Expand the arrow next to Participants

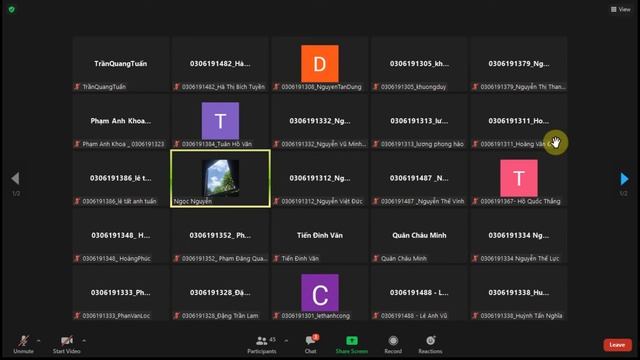tap(286, 340)
